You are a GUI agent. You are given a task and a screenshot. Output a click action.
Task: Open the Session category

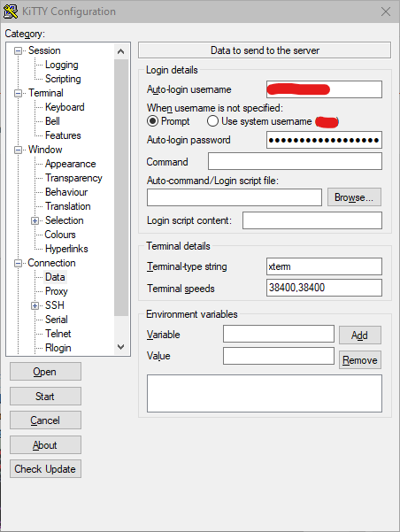44,50
